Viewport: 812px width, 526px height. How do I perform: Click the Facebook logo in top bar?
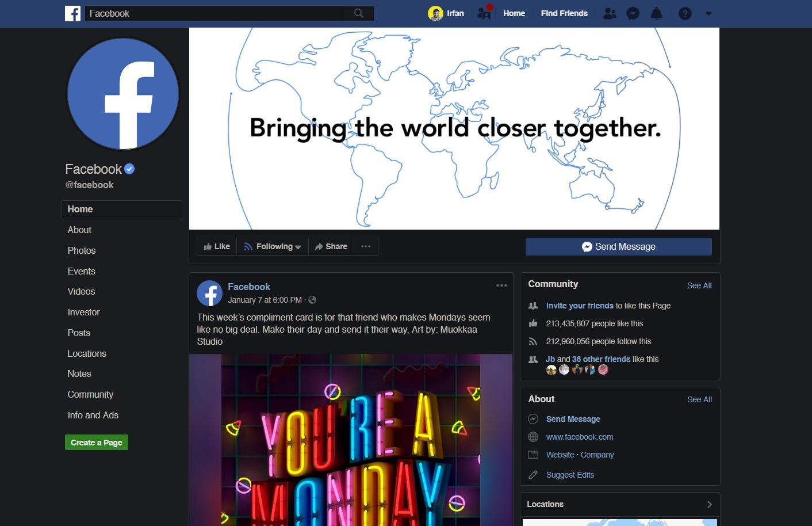point(72,13)
